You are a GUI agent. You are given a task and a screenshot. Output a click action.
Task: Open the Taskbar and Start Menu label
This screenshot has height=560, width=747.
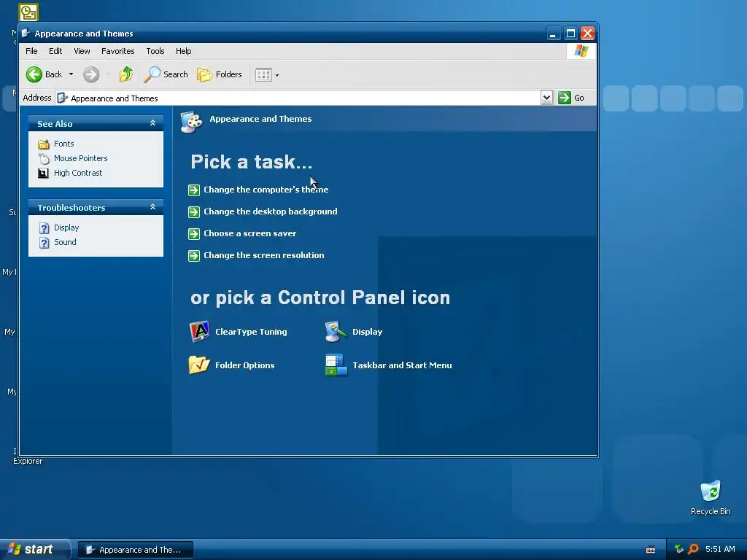coord(402,365)
